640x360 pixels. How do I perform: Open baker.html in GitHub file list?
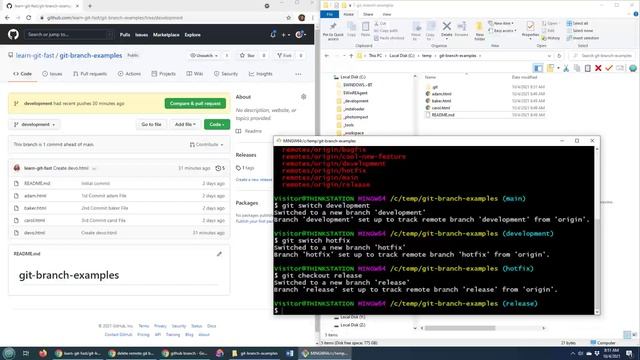[35, 208]
